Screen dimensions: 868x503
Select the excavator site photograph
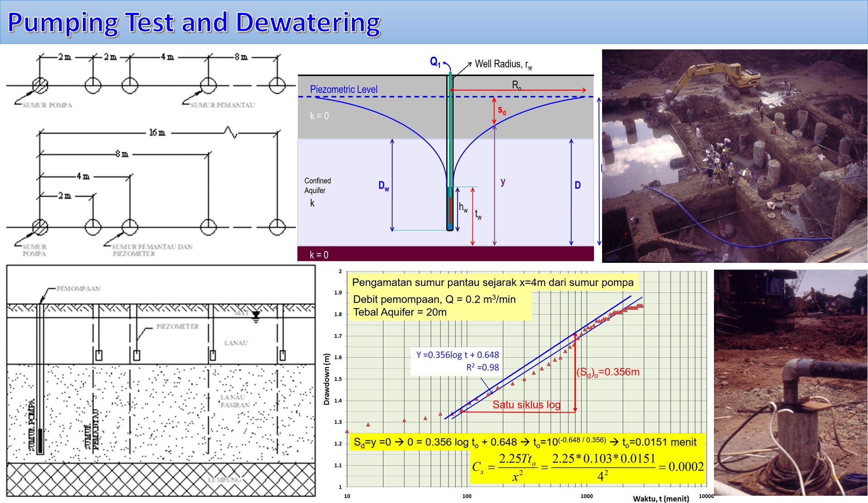pos(734,155)
